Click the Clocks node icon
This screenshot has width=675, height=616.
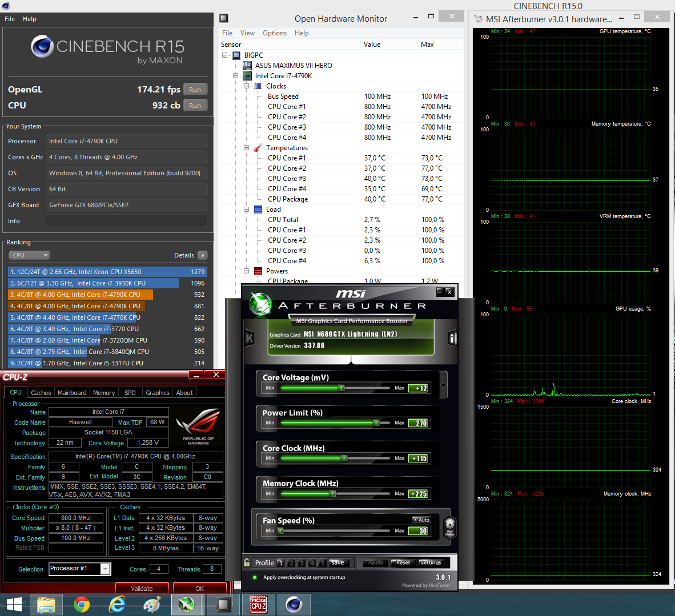point(258,86)
